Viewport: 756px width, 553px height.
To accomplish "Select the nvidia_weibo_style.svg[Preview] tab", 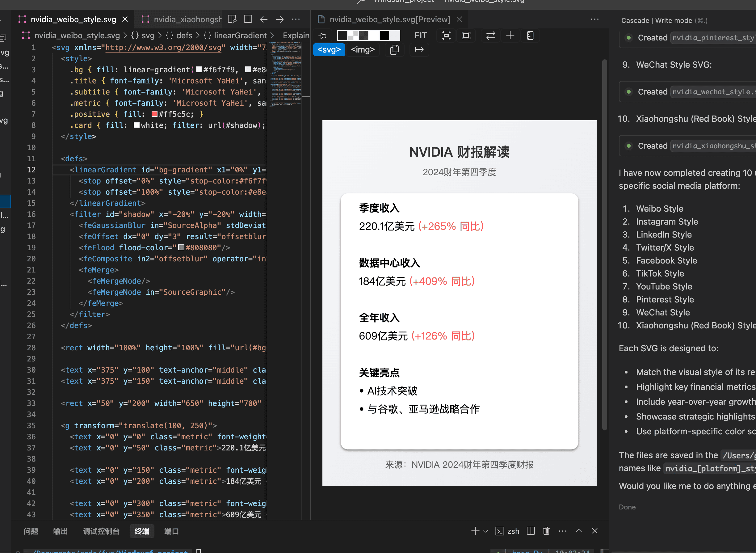I will pyautogui.click(x=390, y=19).
